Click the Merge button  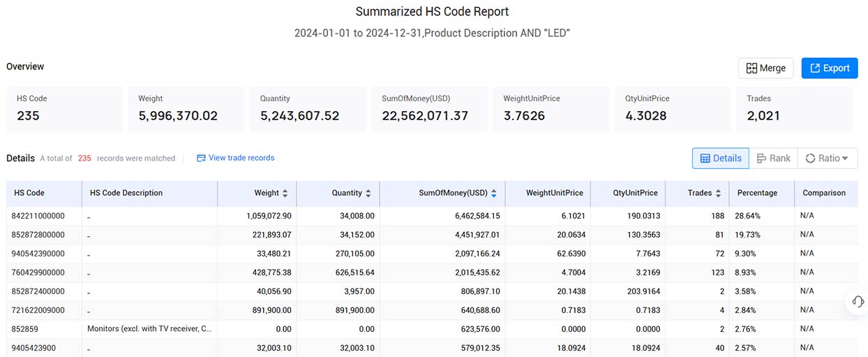pos(765,68)
